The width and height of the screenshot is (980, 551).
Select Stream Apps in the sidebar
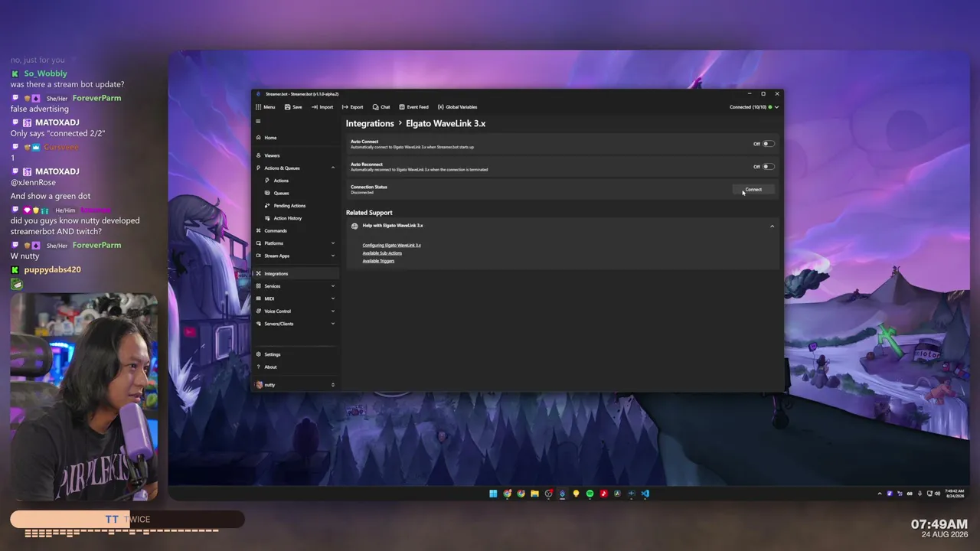296,256
